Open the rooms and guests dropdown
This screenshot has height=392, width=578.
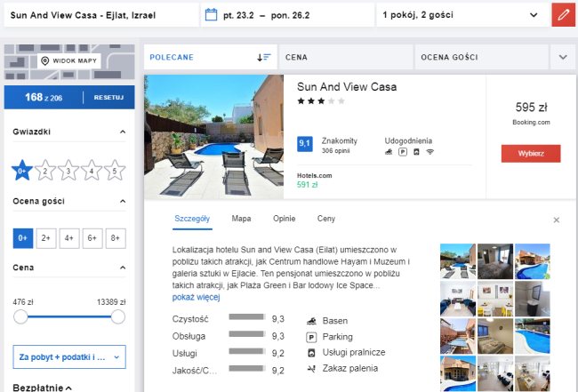459,15
